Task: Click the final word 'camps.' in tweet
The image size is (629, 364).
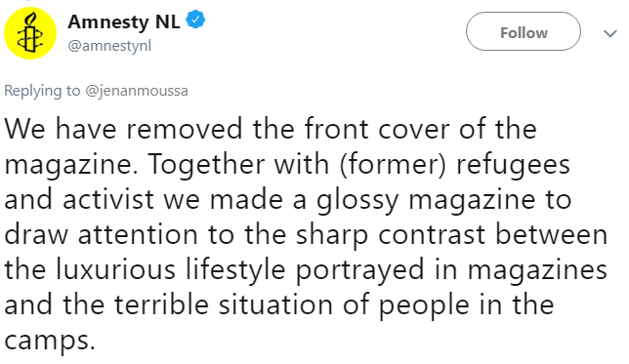Action: click(x=50, y=342)
